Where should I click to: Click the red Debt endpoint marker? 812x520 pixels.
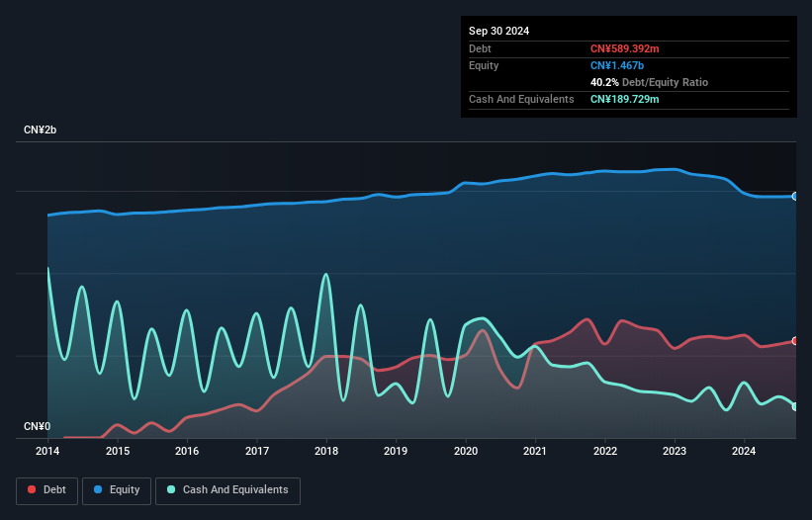pyautogui.click(x=795, y=341)
